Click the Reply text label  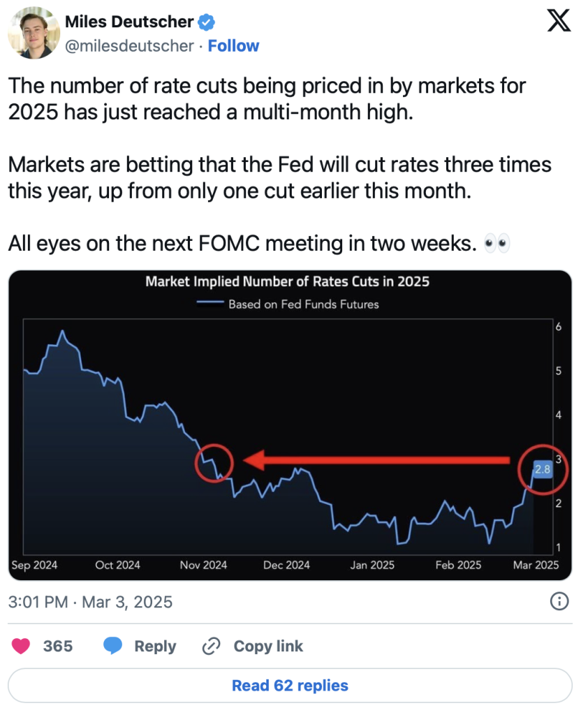coord(155,647)
